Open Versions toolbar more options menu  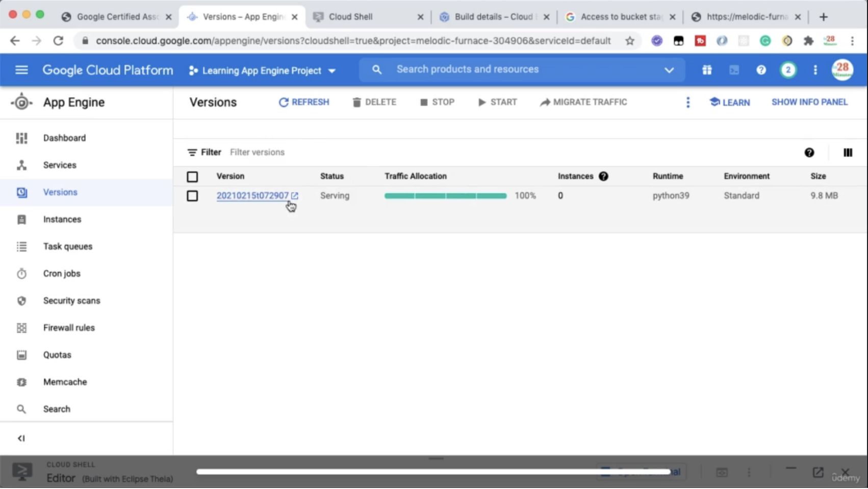click(x=687, y=103)
